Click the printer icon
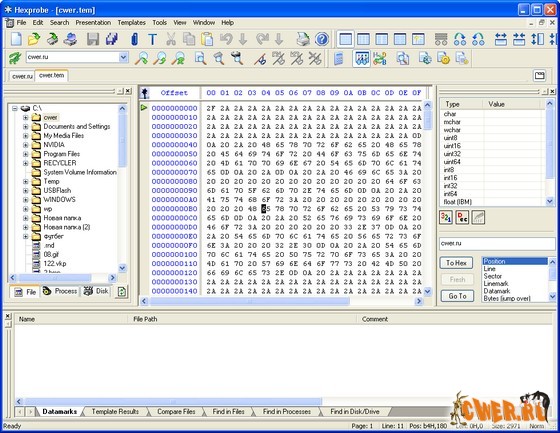The height and width of the screenshot is (433, 560). pyautogui.click(x=303, y=39)
